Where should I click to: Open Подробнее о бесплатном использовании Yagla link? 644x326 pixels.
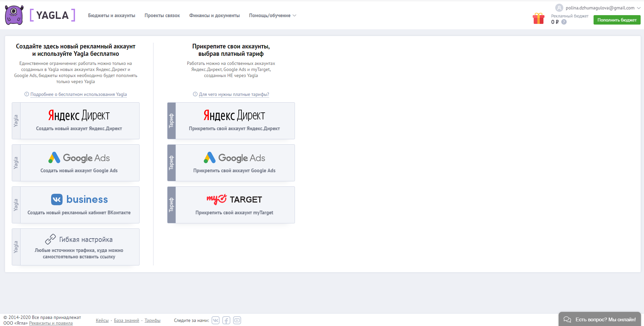pyautogui.click(x=79, y=94)
